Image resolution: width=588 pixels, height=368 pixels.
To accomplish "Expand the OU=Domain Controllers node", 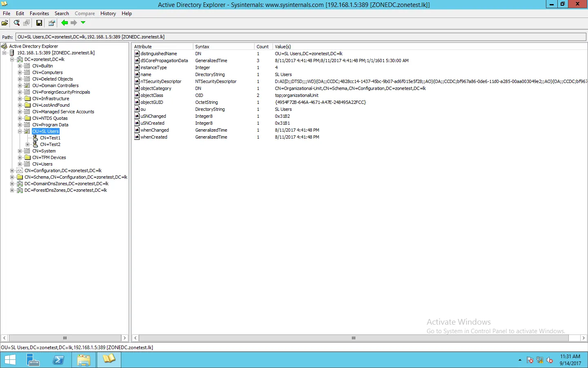I will coord(20,85).
